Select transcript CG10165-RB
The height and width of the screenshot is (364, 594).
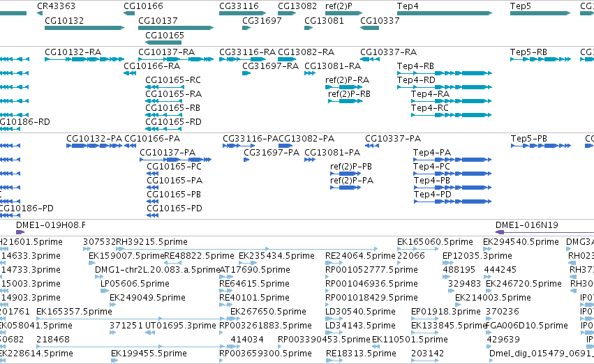coord(163,115)
